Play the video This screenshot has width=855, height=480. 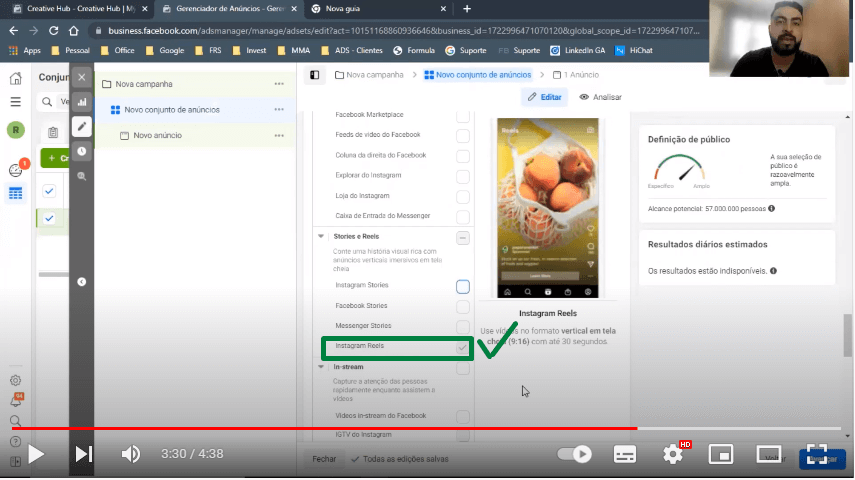[36, 454]
